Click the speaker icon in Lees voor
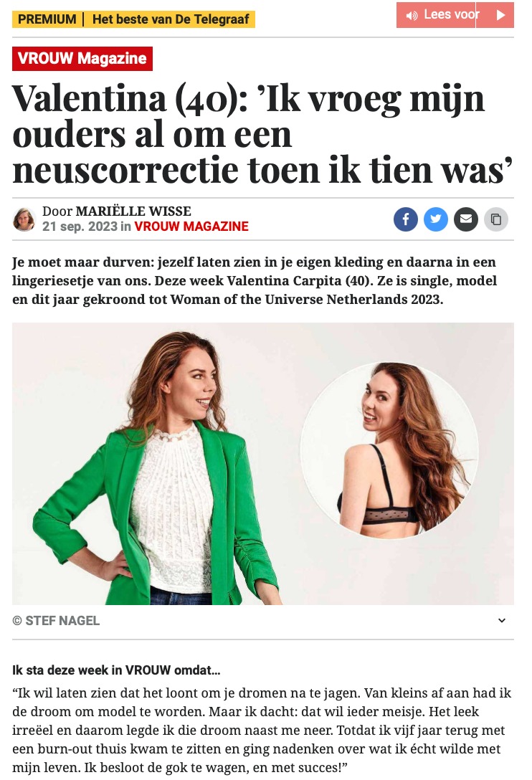This screenshot has width=532, height=780. click(412, 16)
